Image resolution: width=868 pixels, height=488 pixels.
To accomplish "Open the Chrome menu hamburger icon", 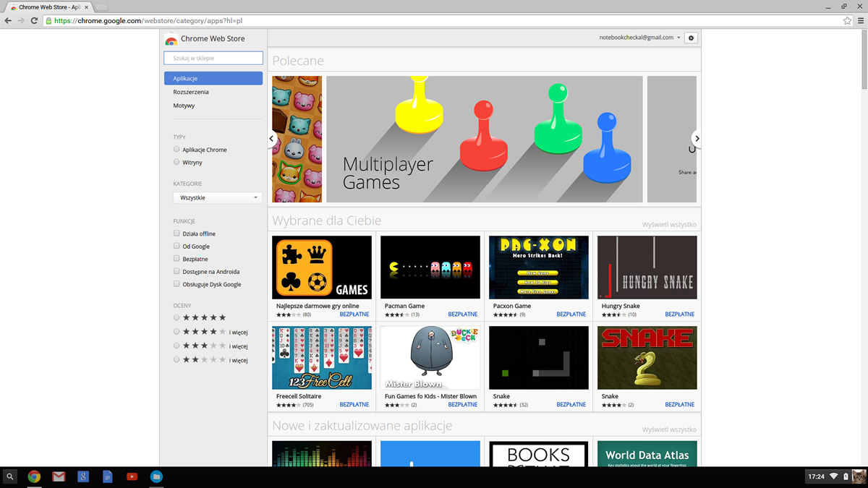I will [861, 21].
